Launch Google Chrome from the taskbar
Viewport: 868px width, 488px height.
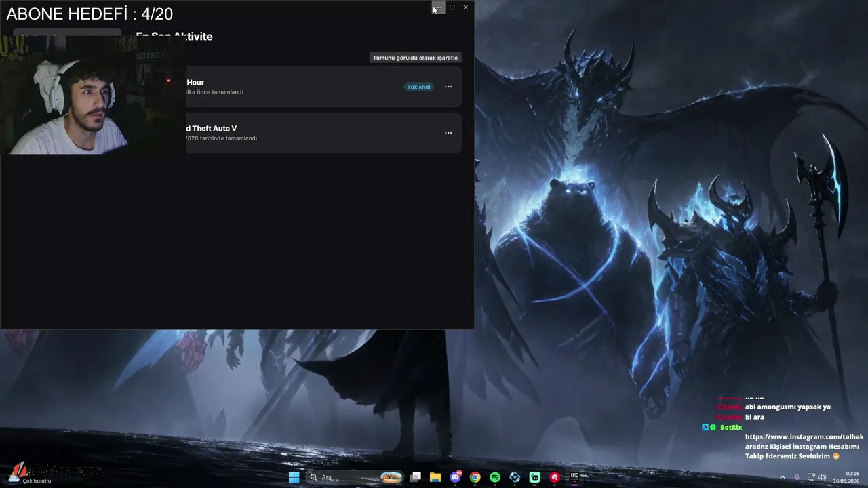pyautogui.click(x=475, y=477)
